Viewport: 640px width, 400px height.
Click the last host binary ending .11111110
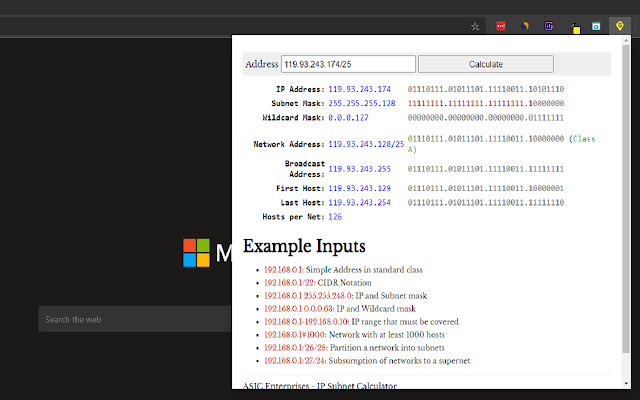[486, 202]
